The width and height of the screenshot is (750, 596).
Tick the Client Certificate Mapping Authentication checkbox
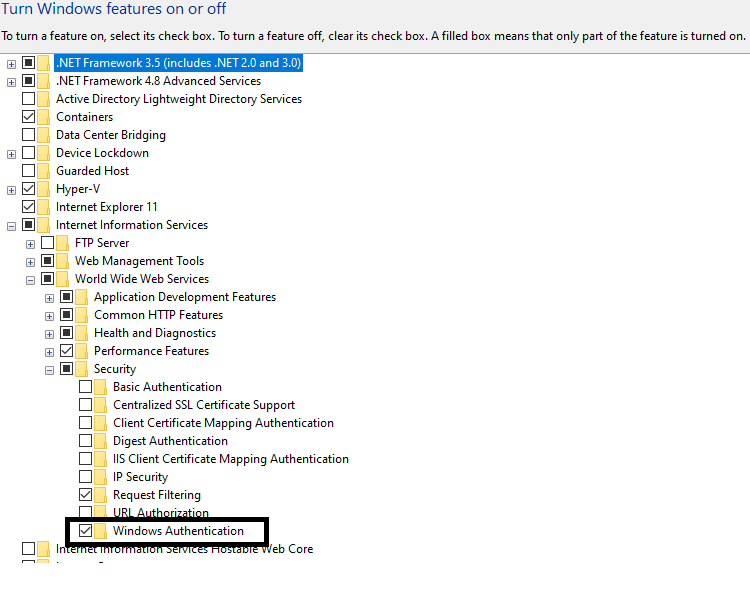click(x=86, y=422)
